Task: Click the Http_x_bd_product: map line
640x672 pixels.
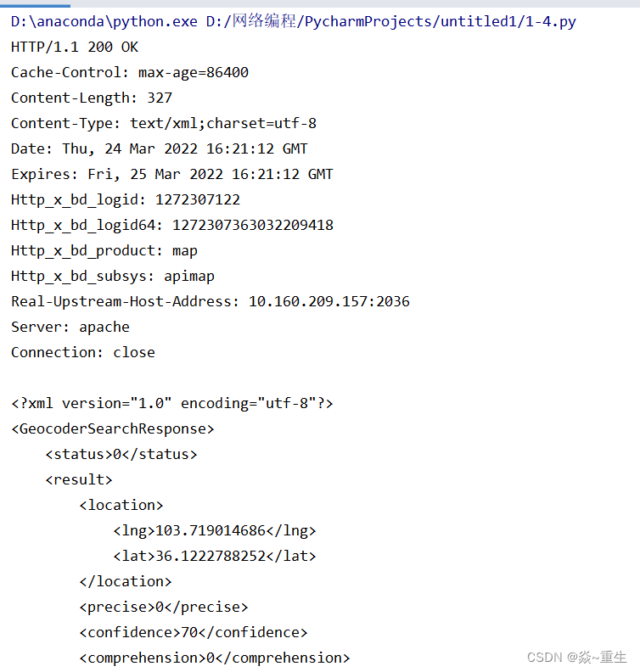Action: 104,250
